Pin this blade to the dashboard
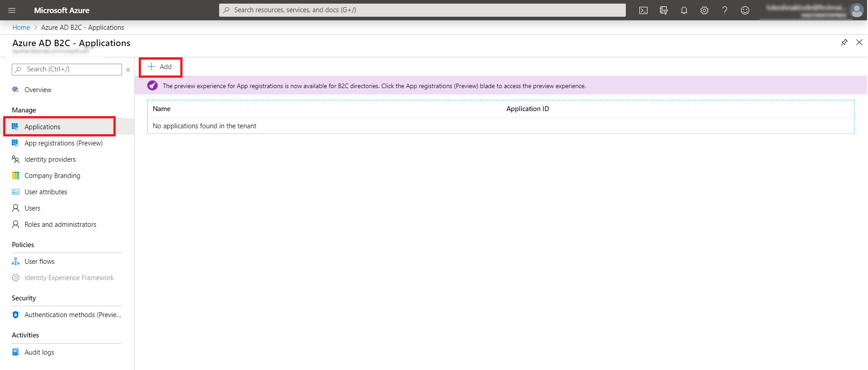This screenshot has width=868, height=370. point(844,42)
